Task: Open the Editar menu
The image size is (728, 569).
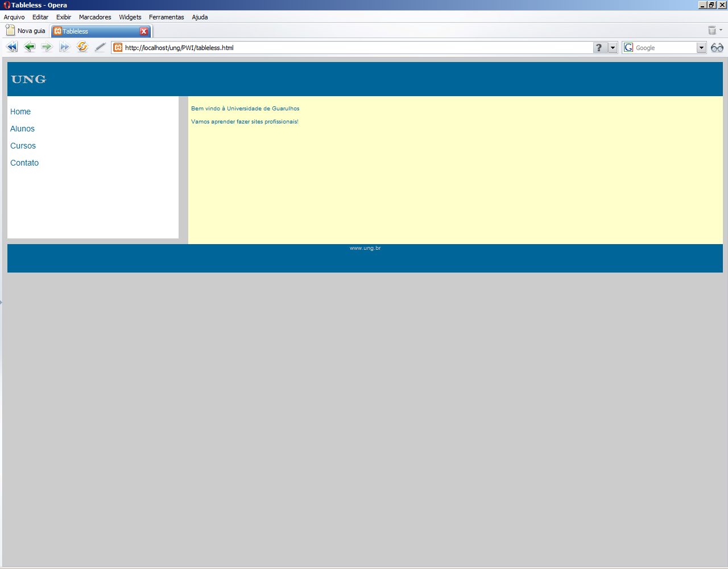Action: pyautogui.click(x=40, y=17)
